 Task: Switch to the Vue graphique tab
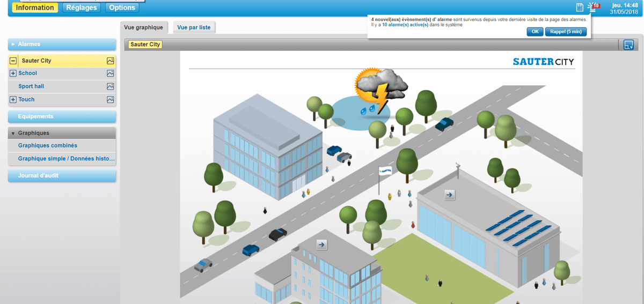[143, 27]
